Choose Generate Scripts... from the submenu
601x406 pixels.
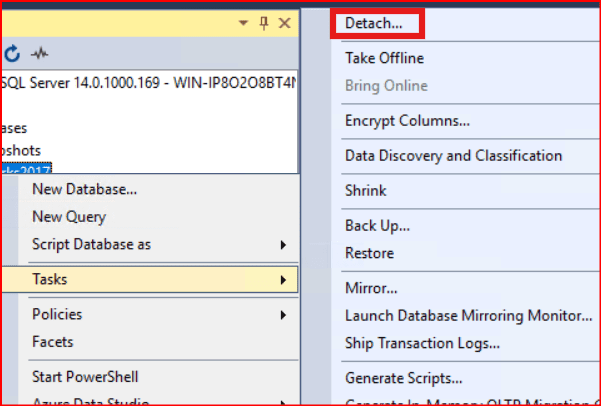(x=403, y=378)
